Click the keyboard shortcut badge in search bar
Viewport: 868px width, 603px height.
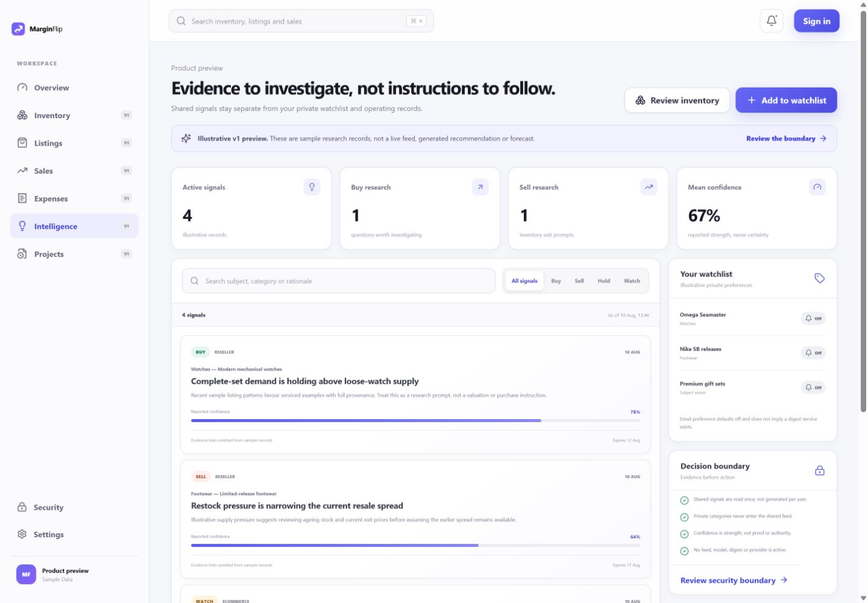coord(416,21)
